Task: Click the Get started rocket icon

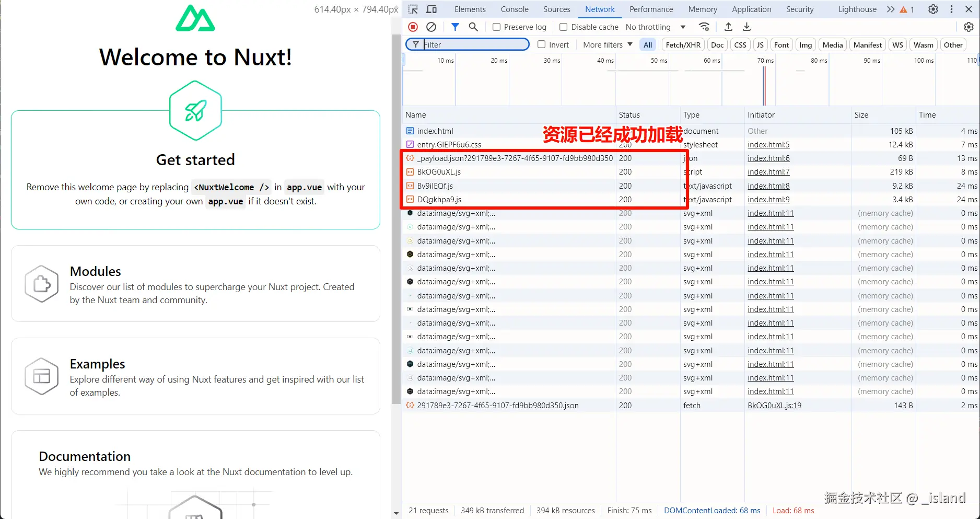Action: click(x=195, y=110)
